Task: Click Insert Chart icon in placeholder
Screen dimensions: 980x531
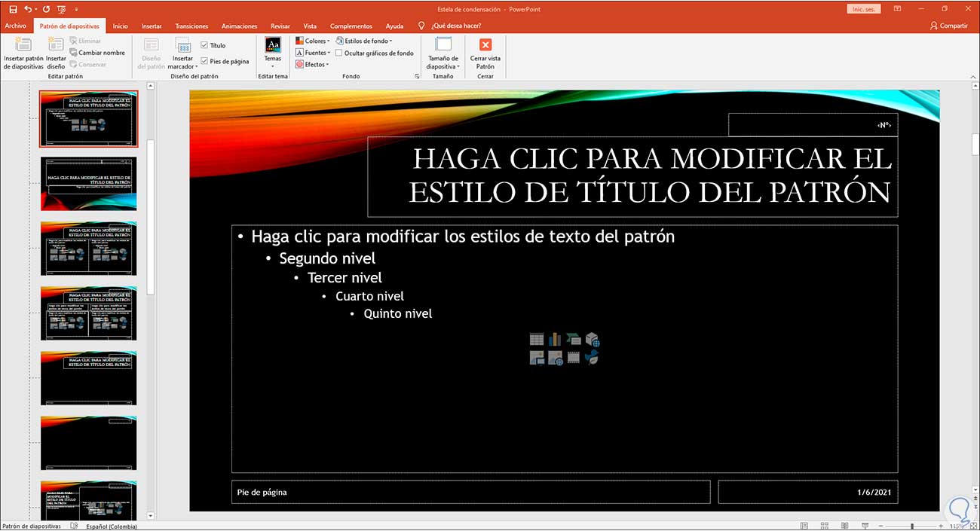Action: click(x=556, y=340)
